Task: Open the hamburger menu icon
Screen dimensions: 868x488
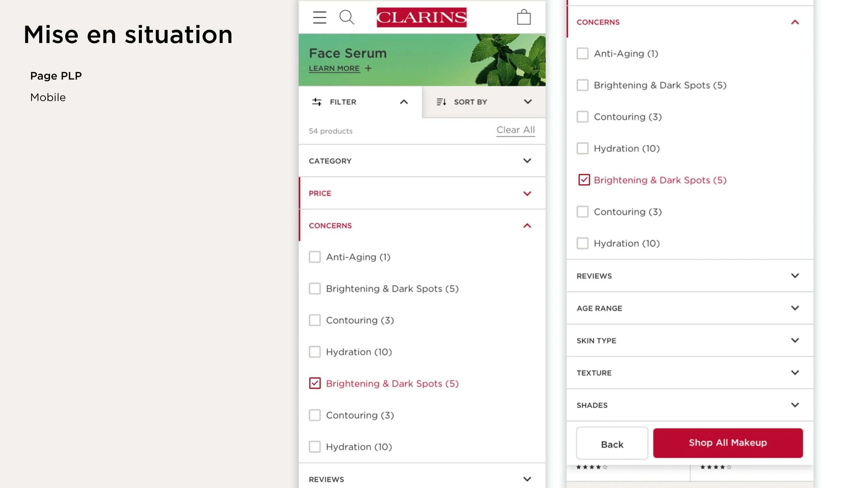Action: pyautogui.click(x=319, y=17)
